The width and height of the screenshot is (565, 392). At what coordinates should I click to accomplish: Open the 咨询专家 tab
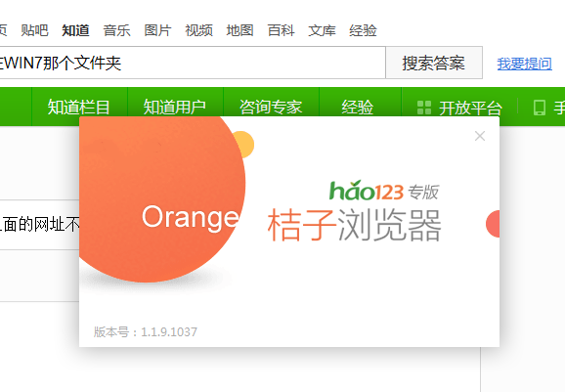271,107
